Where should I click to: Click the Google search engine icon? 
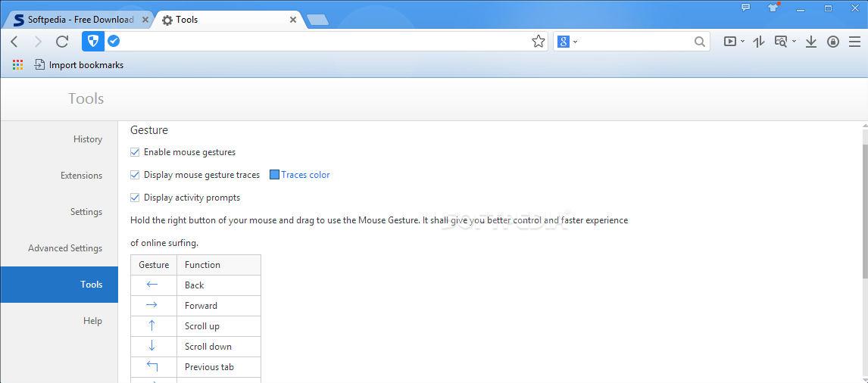(x=564, y=42)
